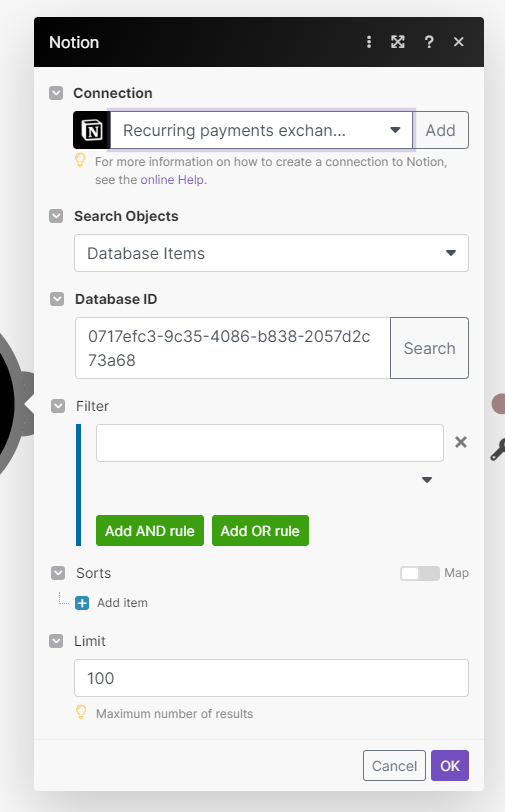Remove the filter rule with X icon

pyautogui.click(x=460, y=442)
